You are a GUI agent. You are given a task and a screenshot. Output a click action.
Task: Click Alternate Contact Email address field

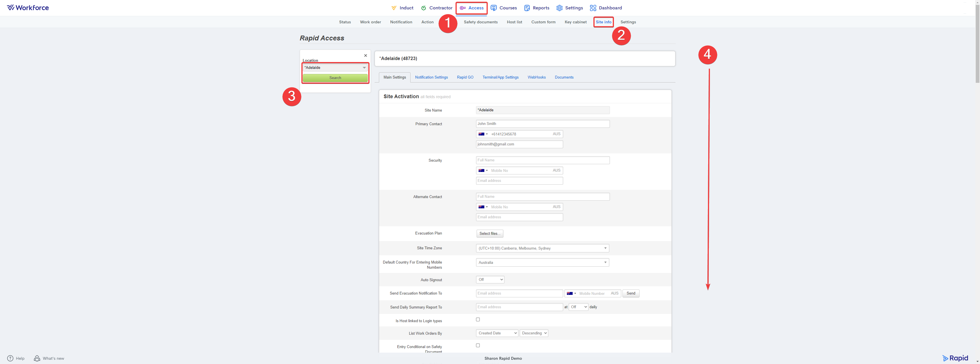coord(519,217)
